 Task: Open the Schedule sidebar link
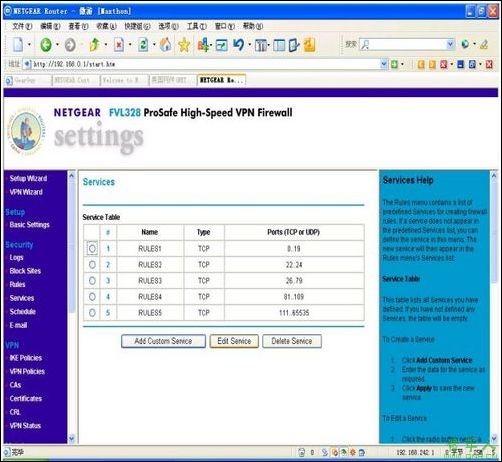point(23,312)
